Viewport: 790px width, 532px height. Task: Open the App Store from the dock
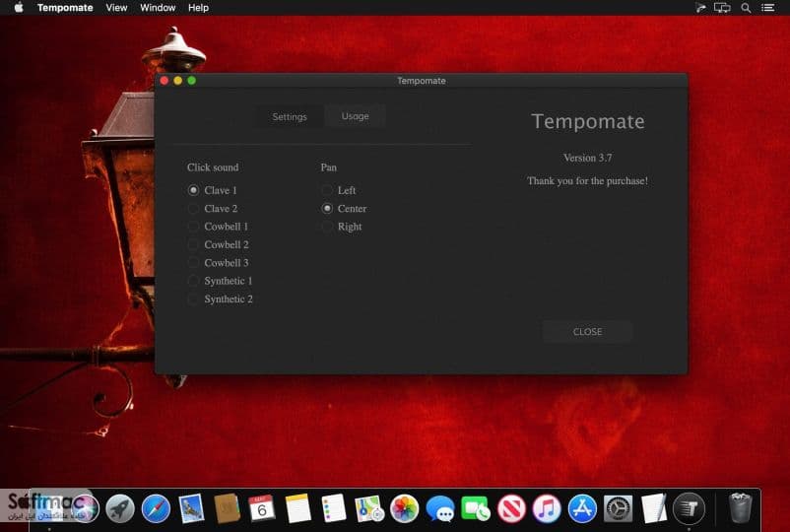coord(582,508)
